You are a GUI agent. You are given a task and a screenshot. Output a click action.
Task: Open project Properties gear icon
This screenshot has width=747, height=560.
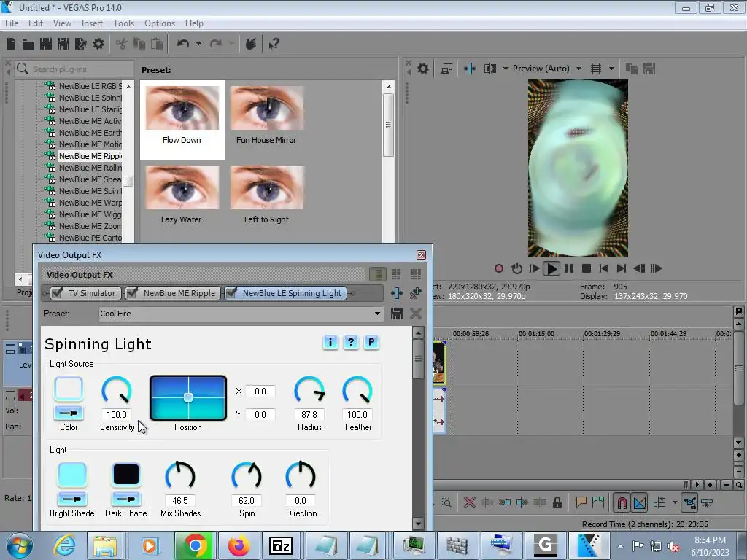point(98,44)
